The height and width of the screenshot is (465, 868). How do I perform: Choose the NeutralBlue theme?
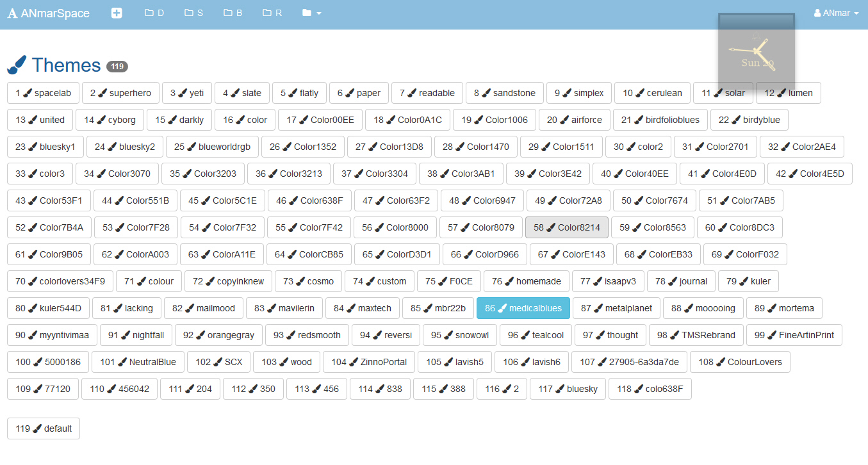[x=138, y=362]
